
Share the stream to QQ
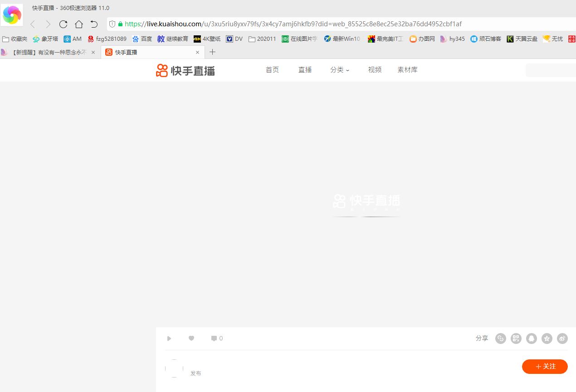click(531, 339)
